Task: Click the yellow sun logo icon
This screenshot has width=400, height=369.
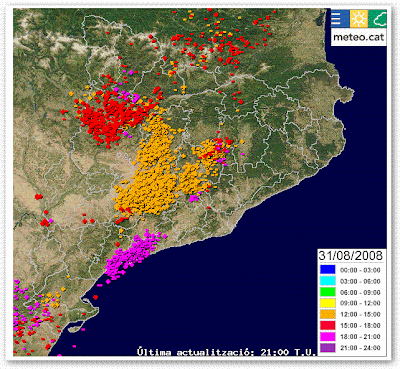Action: [359, 18]
